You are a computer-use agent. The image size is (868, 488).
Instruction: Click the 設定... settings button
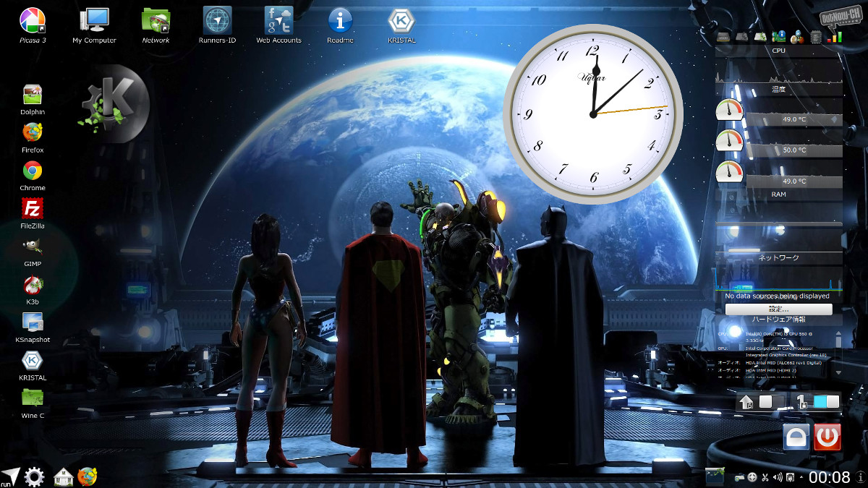(x=778, y=309)
